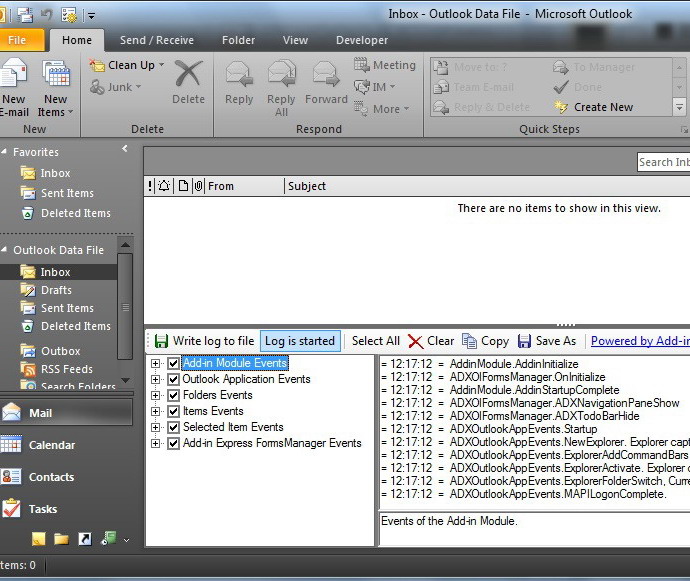
Task: Click the Write log to file save icon
Action: [x=161, y=341]
